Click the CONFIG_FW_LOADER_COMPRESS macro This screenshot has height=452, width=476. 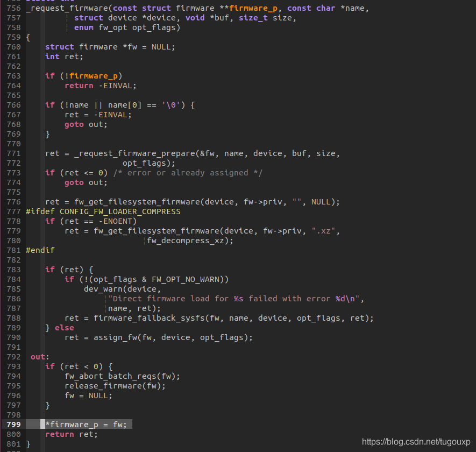tap(120, 211)
